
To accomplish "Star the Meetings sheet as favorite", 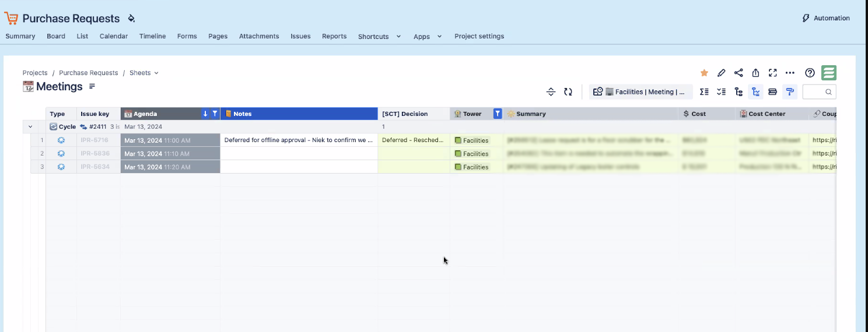I will 704,73.
